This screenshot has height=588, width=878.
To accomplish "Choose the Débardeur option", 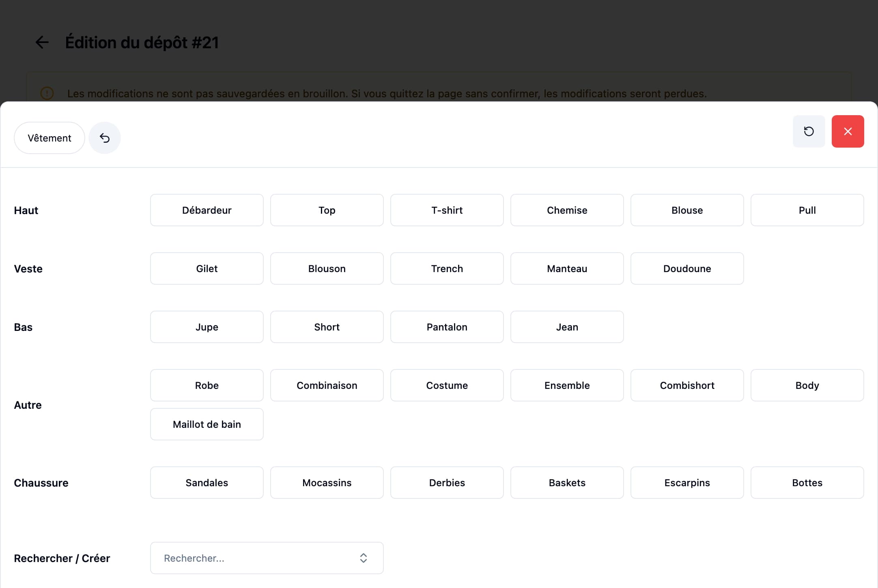I will point(207,210).
